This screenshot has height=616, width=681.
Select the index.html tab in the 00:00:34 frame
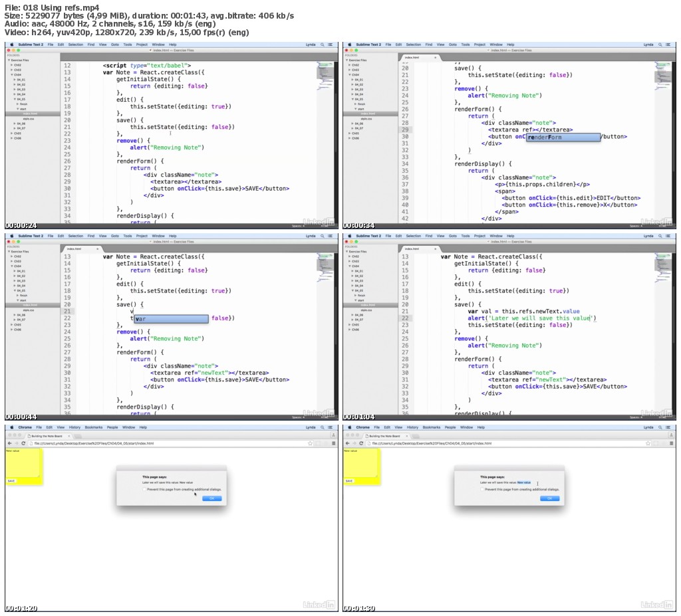point(412,57)
